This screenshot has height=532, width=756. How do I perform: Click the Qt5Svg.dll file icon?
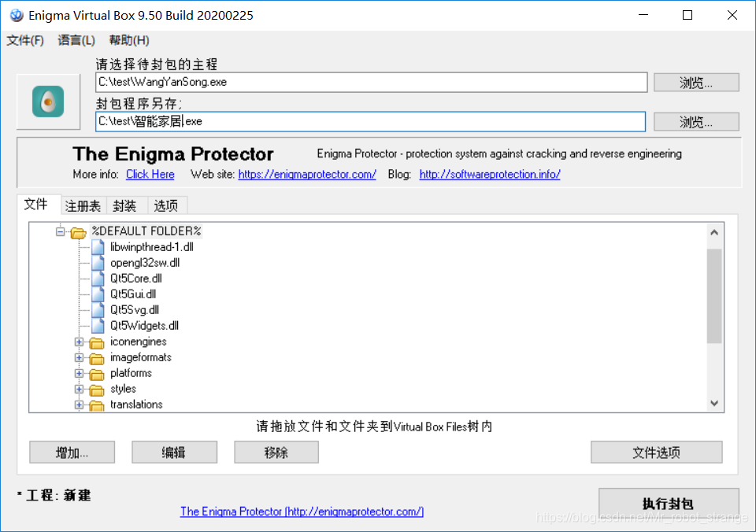click(98, 310)
